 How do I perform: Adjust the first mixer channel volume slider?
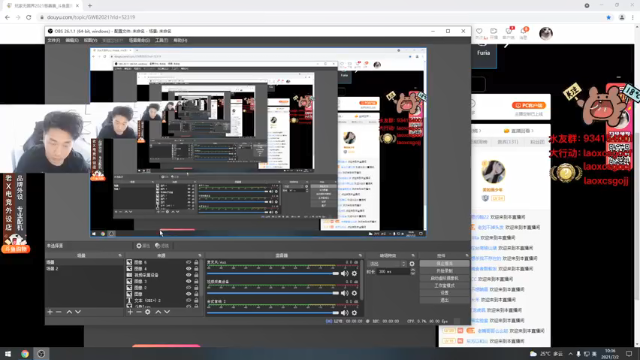tap(273, 273)
